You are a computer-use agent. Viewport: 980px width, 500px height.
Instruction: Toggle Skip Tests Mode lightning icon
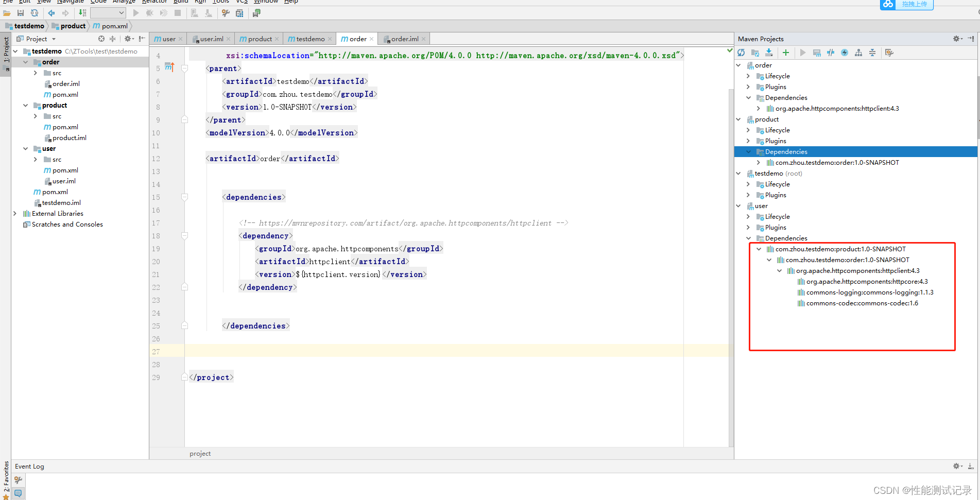pyautogui.click(x=845, y=53)
